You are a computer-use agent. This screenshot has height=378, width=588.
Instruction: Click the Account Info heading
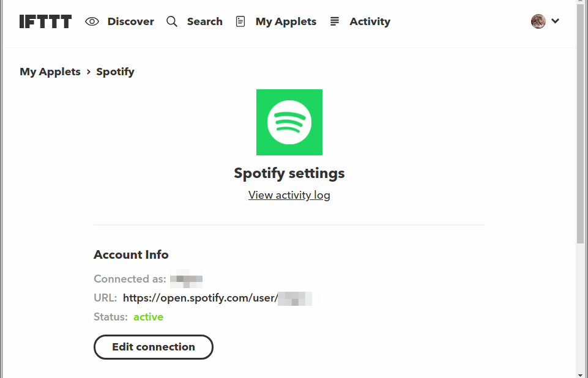[131, 254]
